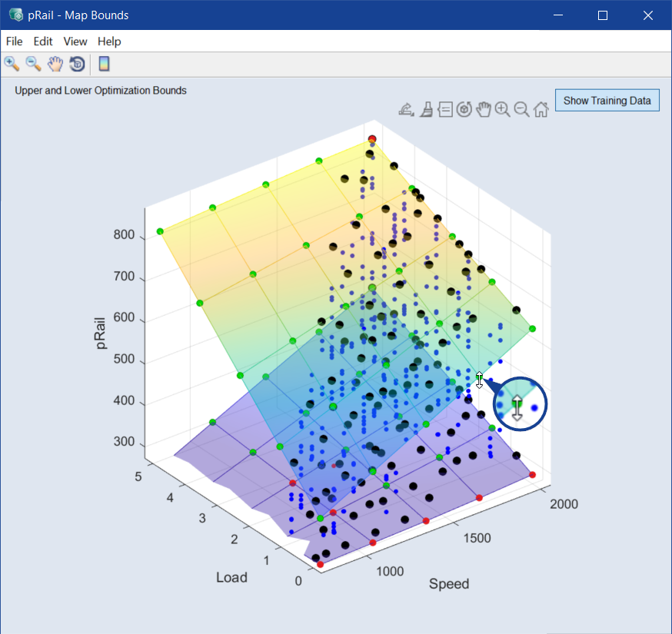
Task: Choose the axes pan hand icon above plot
Action: coord(484,110)
